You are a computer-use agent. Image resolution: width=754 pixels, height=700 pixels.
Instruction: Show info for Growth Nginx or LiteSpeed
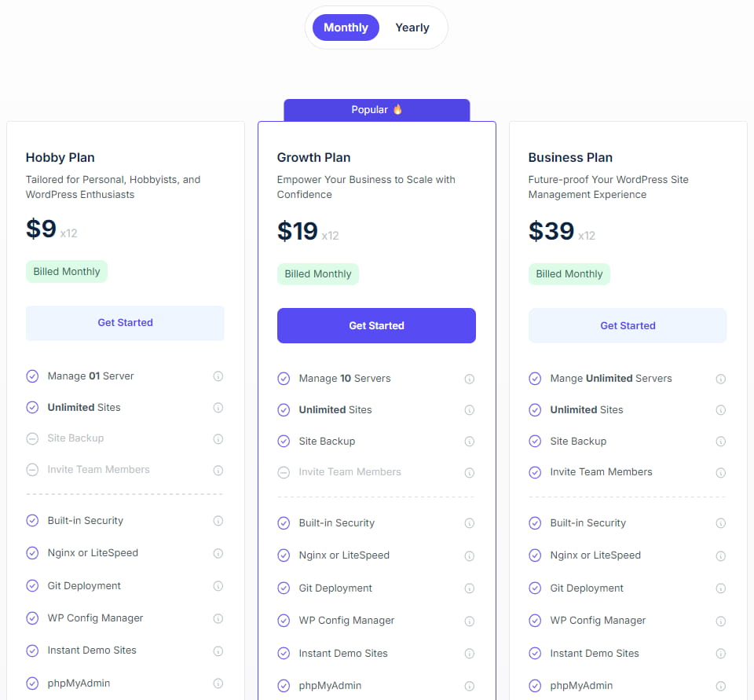point(470,555)
